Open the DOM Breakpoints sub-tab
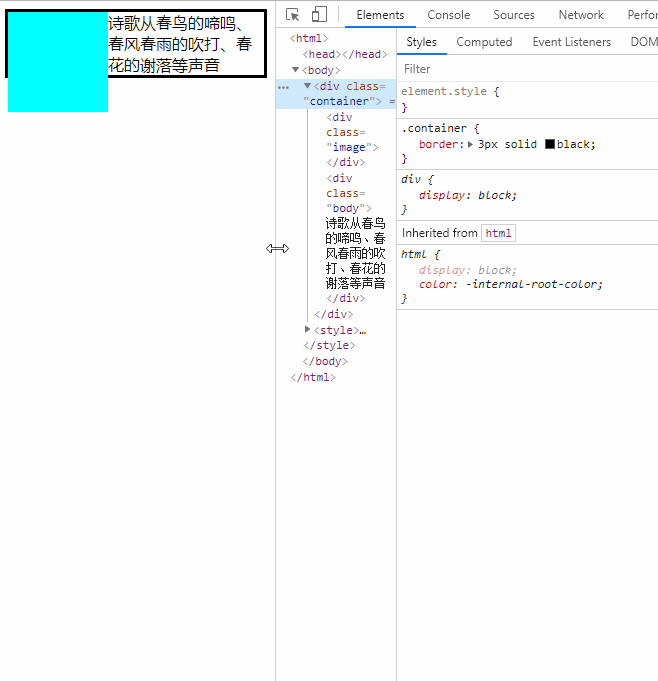658x681 pixels. tap(644, 42)
